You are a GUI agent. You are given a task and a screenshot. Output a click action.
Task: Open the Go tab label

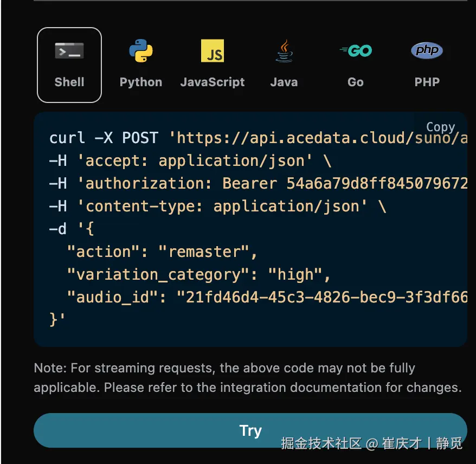tap(356, 82)
